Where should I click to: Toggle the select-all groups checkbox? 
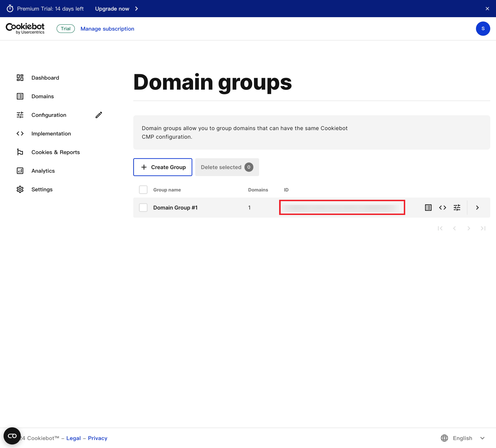tap(143, 190)
